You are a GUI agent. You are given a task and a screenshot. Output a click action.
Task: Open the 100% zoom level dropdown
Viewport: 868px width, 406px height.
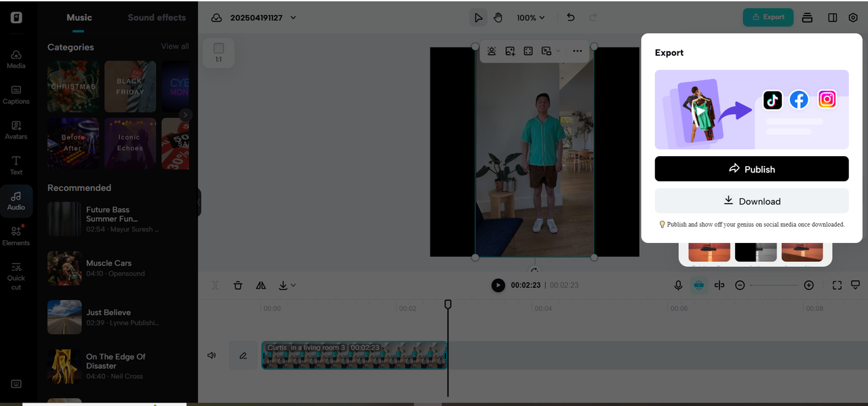point(530,18)
